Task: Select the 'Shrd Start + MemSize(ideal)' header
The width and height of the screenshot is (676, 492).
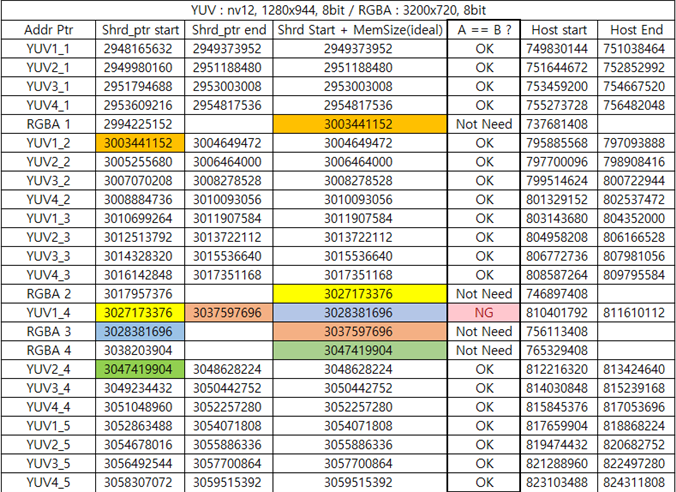Action: tap(360, 30)
